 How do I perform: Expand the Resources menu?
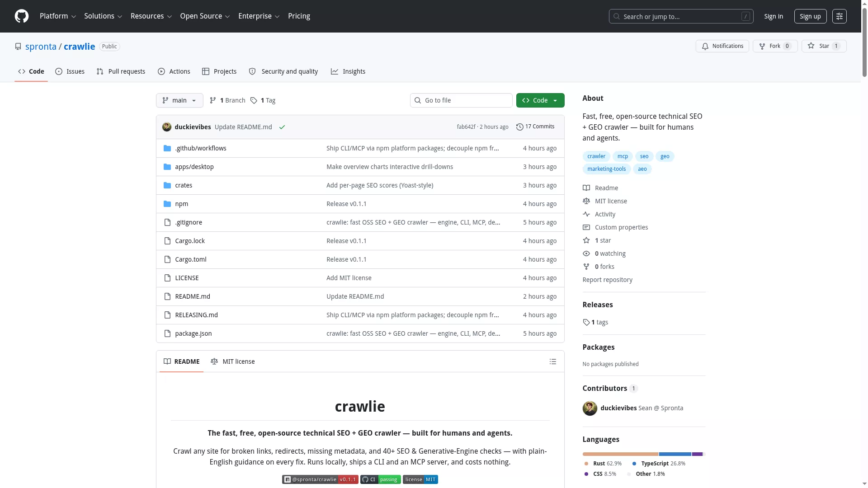click(151, 16)
